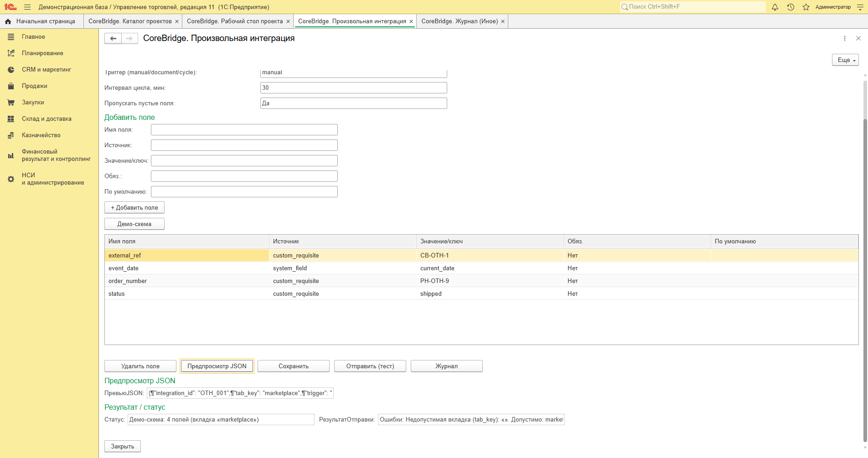Switch to CoreBridge. Каталог проектов tab

point(130,21)
